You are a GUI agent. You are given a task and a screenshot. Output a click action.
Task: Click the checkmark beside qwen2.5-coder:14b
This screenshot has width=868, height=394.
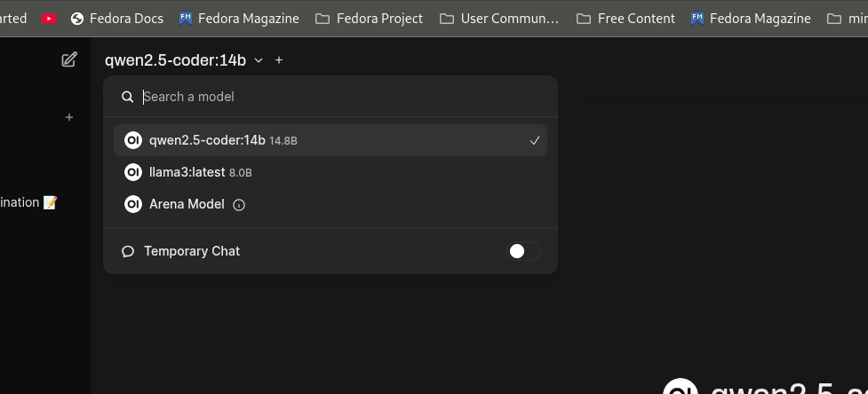point(534,140)
